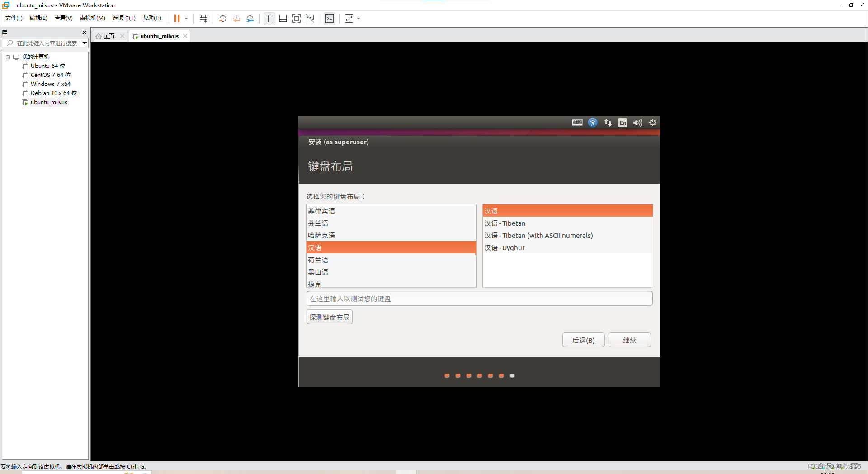Screen dimensions: 868x474
Task: Click the Unity mode toolbar icon
Action: [x=310, y=19]
